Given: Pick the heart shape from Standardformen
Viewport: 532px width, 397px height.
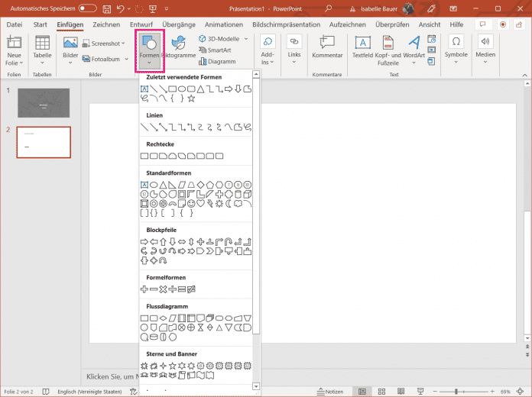Looking at the screenshot, I should 201,204.
